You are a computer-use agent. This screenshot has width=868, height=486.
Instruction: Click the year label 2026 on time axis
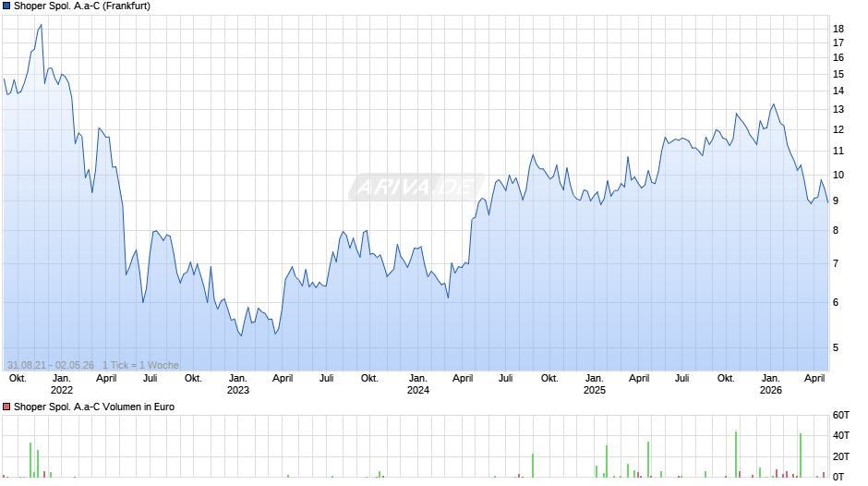pyautogui.click(x=770, y=390)
